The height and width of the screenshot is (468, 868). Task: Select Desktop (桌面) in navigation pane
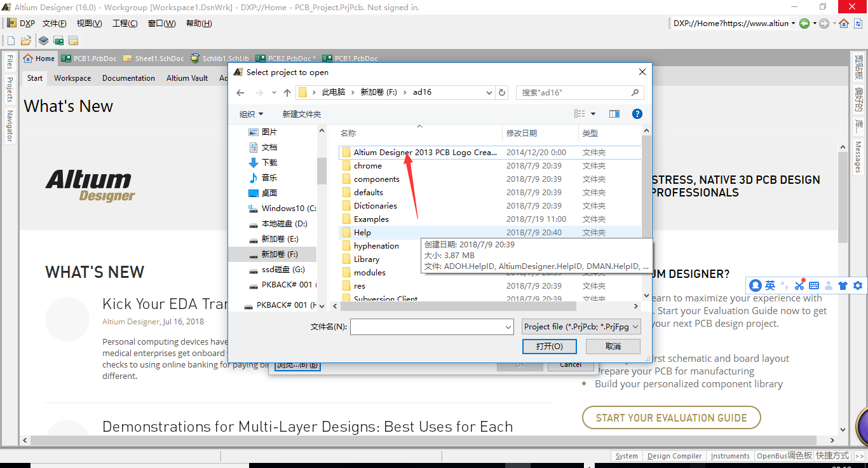tap(269, 193)
